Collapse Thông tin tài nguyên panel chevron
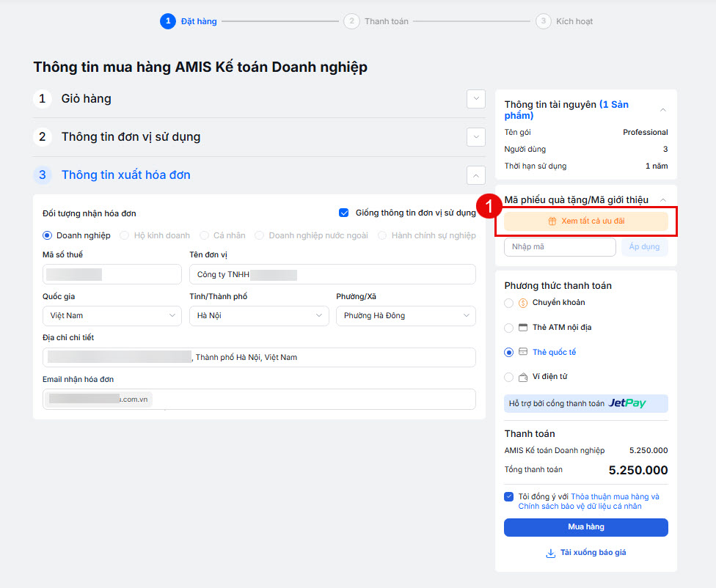 coord(663,110)
